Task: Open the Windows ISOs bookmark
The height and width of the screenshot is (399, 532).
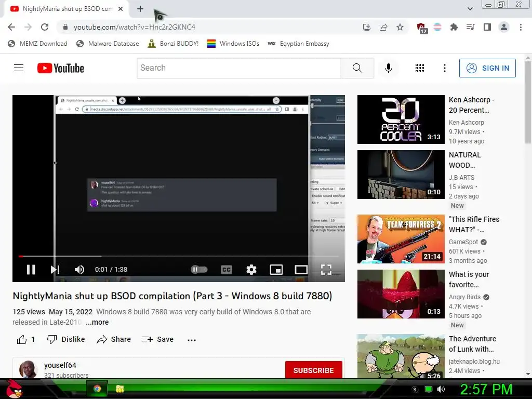Action: coord(233,44)
